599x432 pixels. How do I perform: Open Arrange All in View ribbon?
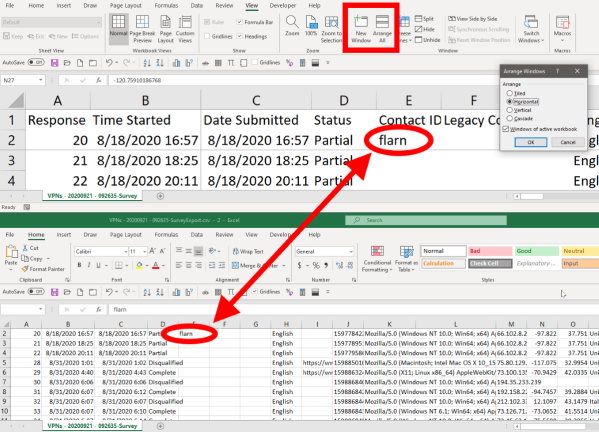click(x=382, y=29)
